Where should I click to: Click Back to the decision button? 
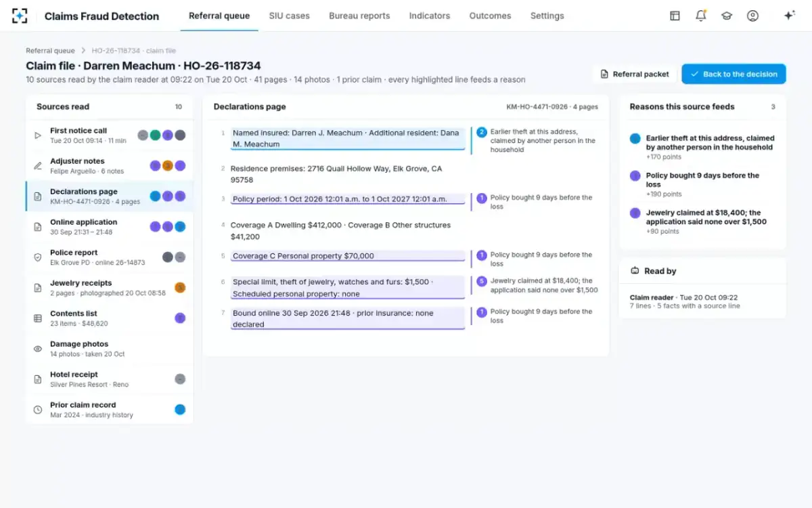pyautogui.click(x=734, y=74)
